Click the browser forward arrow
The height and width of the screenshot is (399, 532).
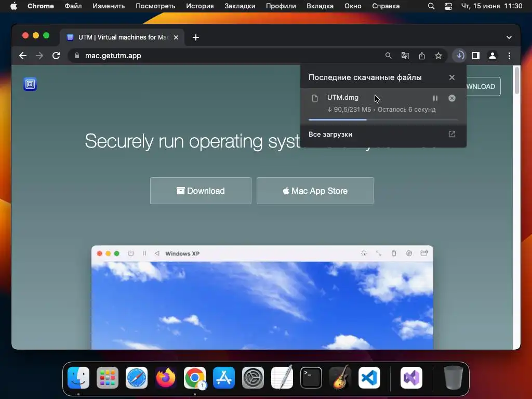click(39, 56)
